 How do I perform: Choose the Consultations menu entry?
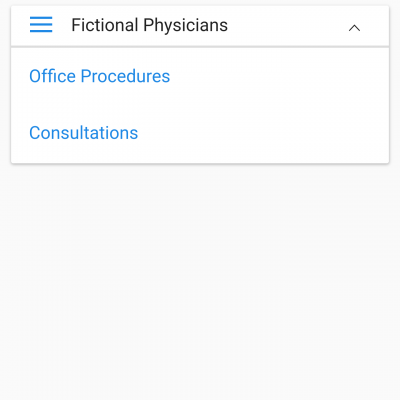(84, 133)
